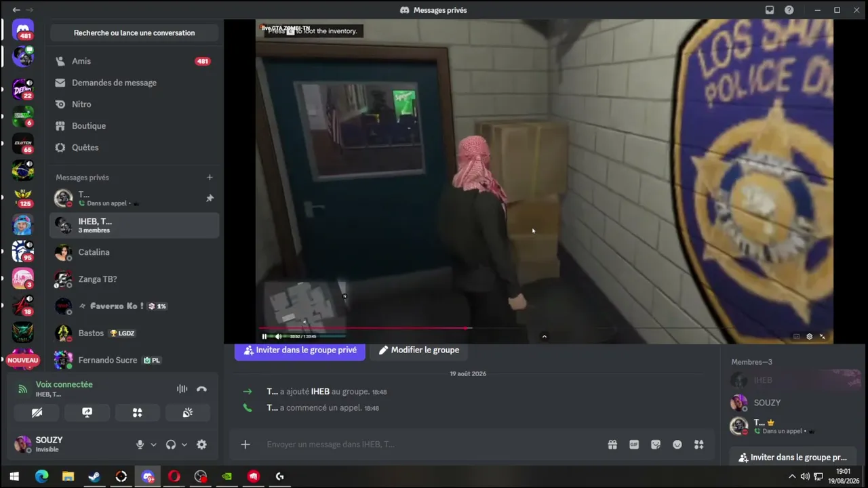The width and height of the screenshot is (868, 488).
Task: Open Demandes de message
Action: coord(134,83)
